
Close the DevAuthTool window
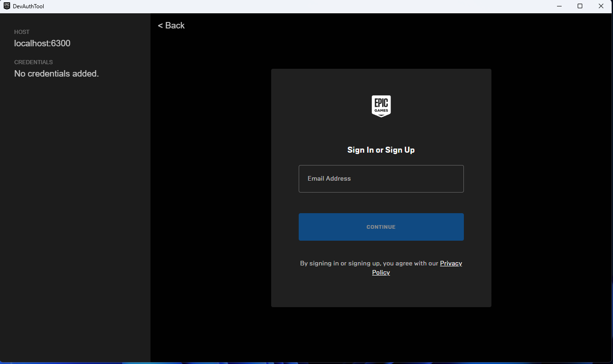coord(601,6)
